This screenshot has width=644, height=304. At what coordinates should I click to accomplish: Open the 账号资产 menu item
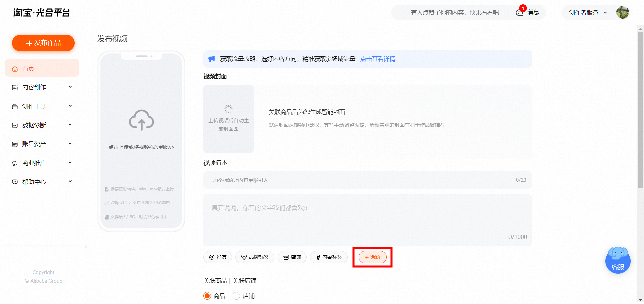tap(42, 144)
